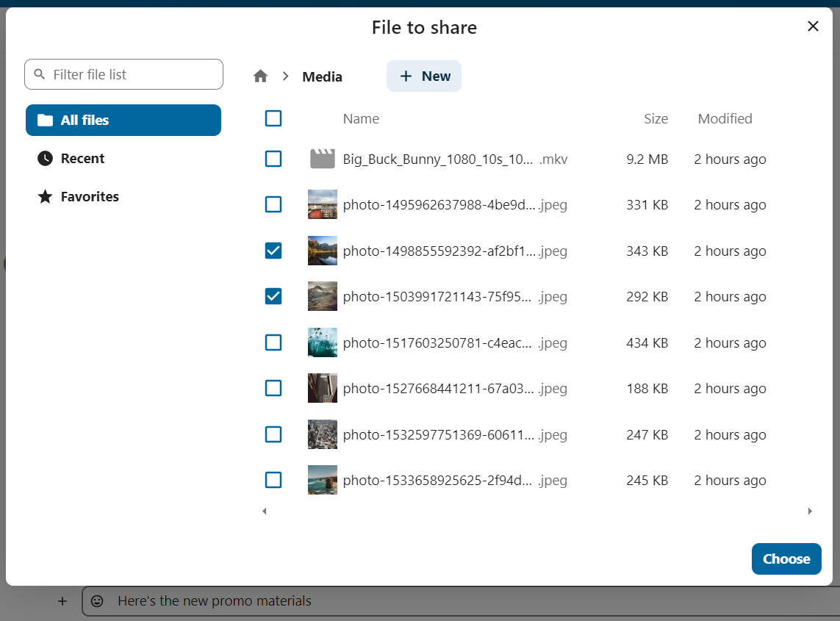Viewport: 840px width, 621px height.
Task: Click the Recent clock icon
Action: 46,158
